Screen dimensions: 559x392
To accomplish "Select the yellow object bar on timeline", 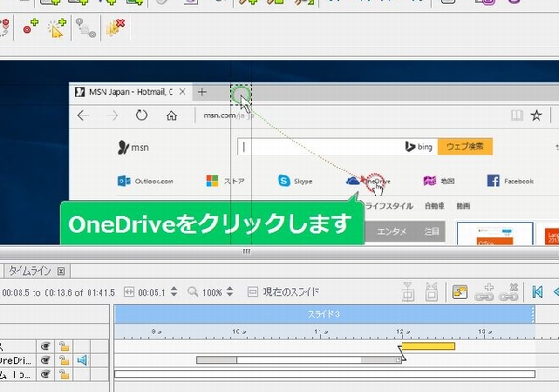I will point(428,345).
